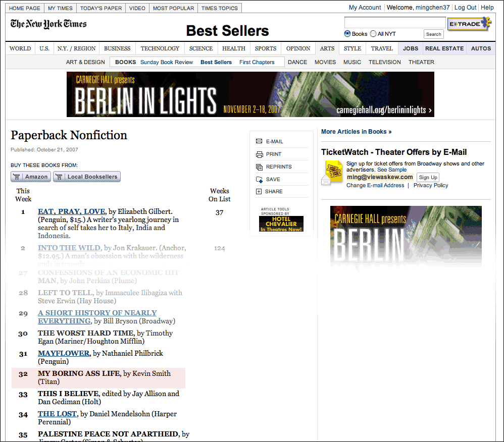This screenshot has width=504, height=442.
Task: Go to the SPORTS section
Action: point(266,48)
